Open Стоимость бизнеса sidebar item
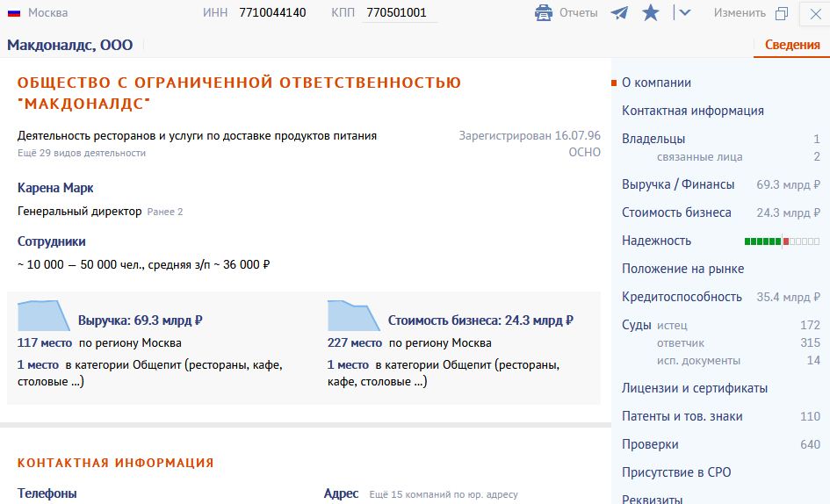This screenshot has width=830, height=504. [x=676, y=212]
